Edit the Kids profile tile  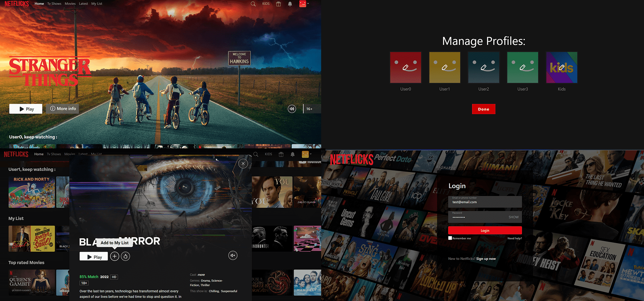[x=562, y=67]
